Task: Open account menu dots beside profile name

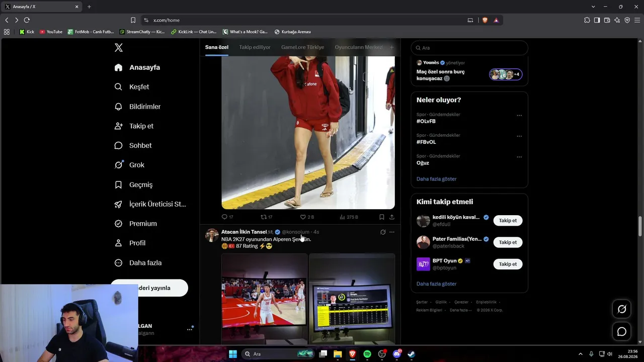Action: (x=190, y=329)
